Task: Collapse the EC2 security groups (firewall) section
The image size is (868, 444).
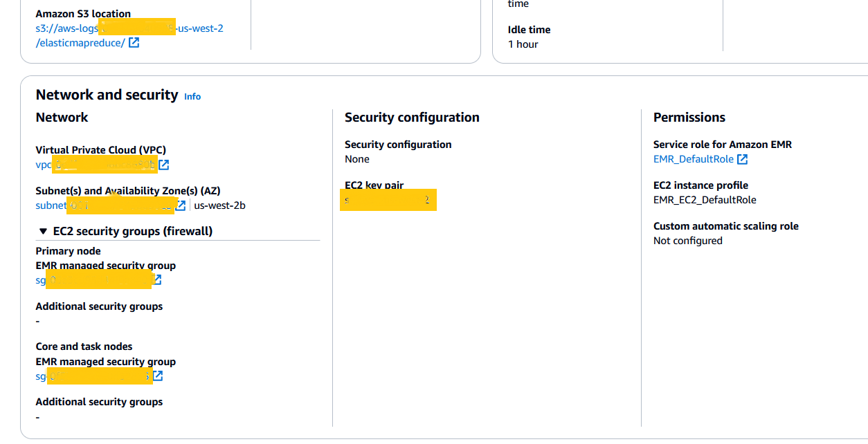Action: (x=44, y=232)
